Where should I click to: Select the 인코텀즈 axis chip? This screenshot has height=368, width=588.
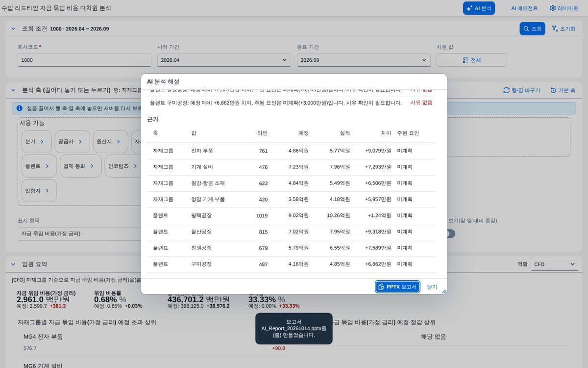(123, 166)
